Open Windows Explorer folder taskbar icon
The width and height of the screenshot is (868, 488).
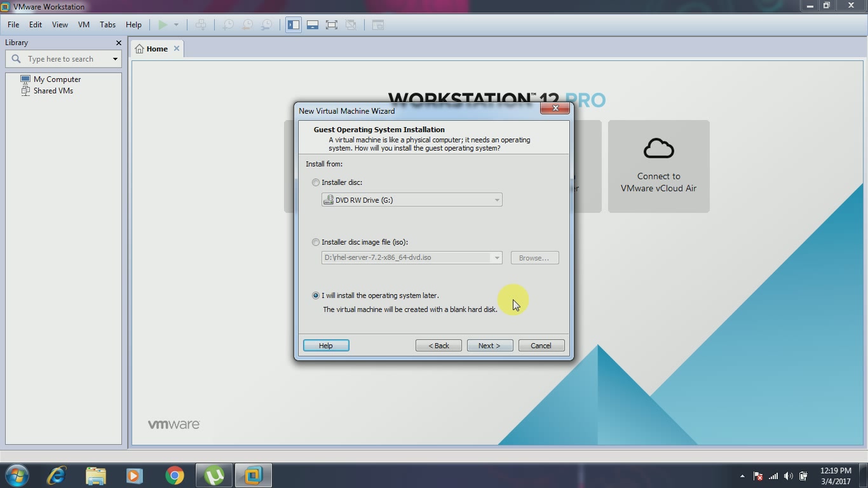tap(96, 475)
